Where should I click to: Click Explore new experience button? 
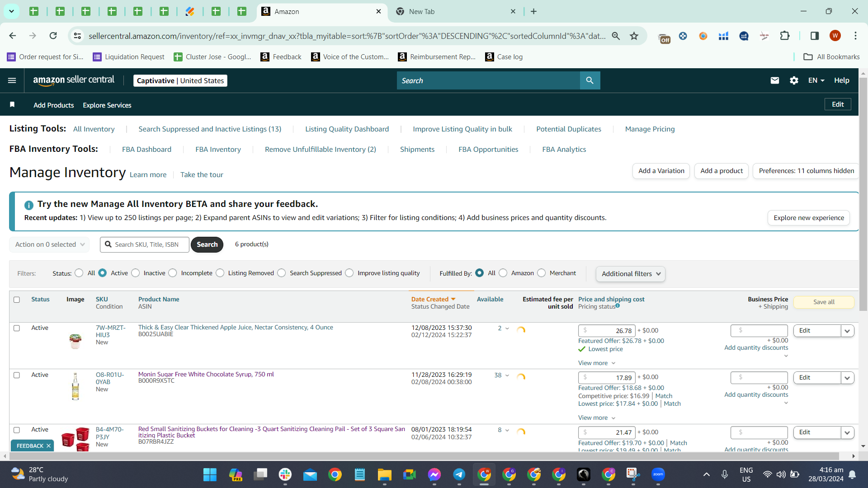[809, 218]
